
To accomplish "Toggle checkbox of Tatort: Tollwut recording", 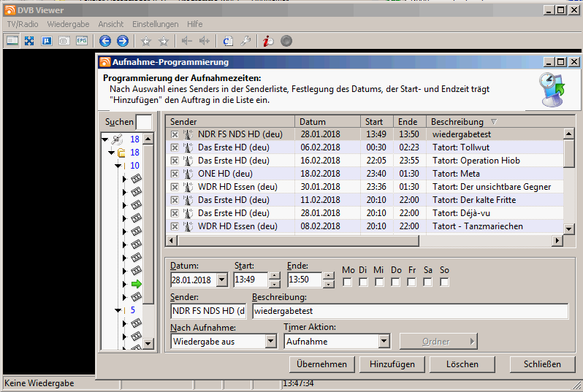I will [x=175, y=147].
